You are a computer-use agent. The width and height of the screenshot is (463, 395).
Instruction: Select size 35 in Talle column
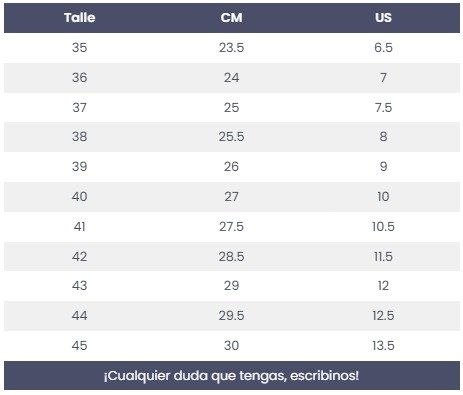point(80,47)
